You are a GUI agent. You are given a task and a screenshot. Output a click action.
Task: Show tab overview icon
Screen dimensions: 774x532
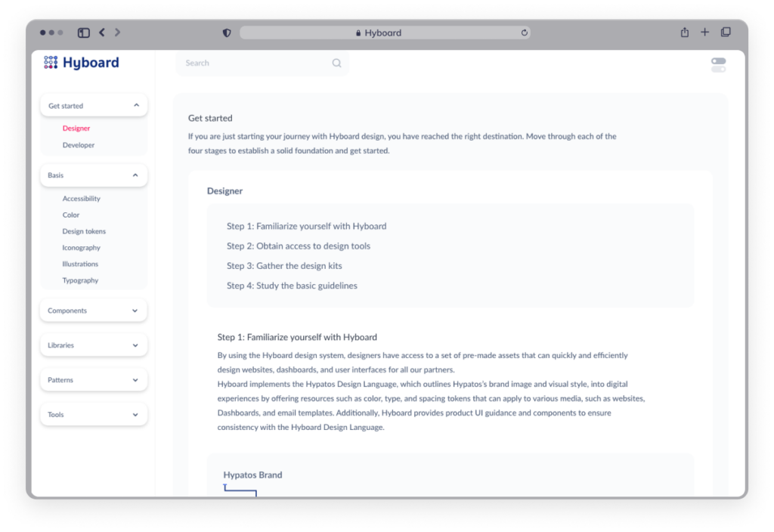pos(726,32)
